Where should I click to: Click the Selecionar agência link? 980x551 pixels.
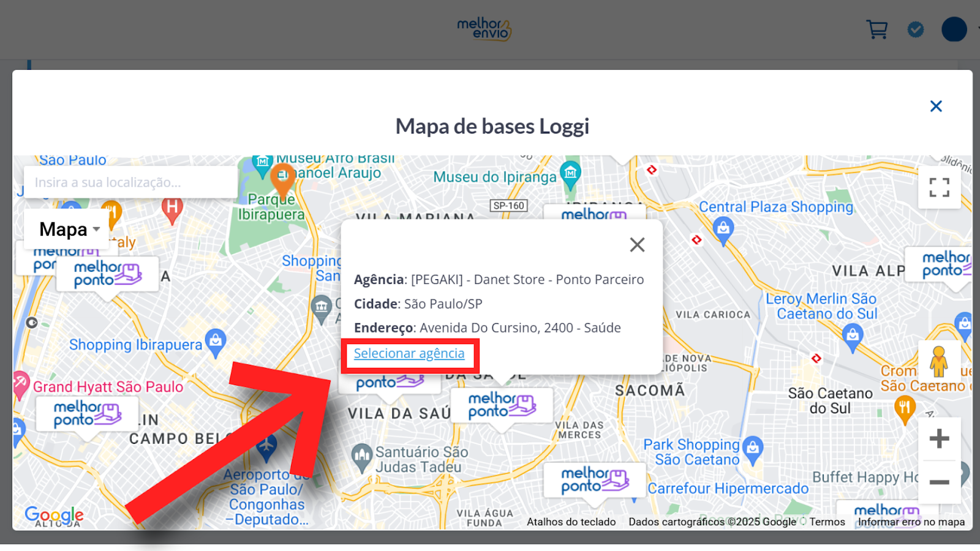tap(409, 354)
